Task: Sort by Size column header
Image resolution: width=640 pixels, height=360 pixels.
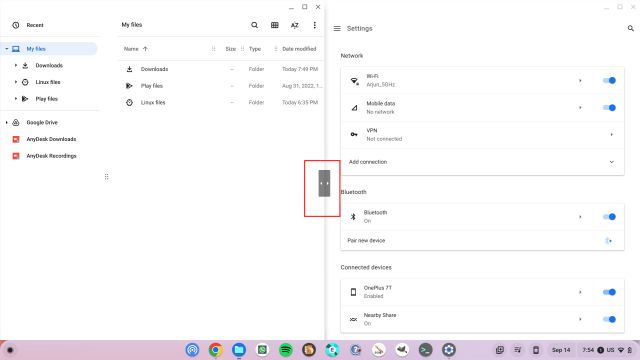Action: tap(231, 49)
